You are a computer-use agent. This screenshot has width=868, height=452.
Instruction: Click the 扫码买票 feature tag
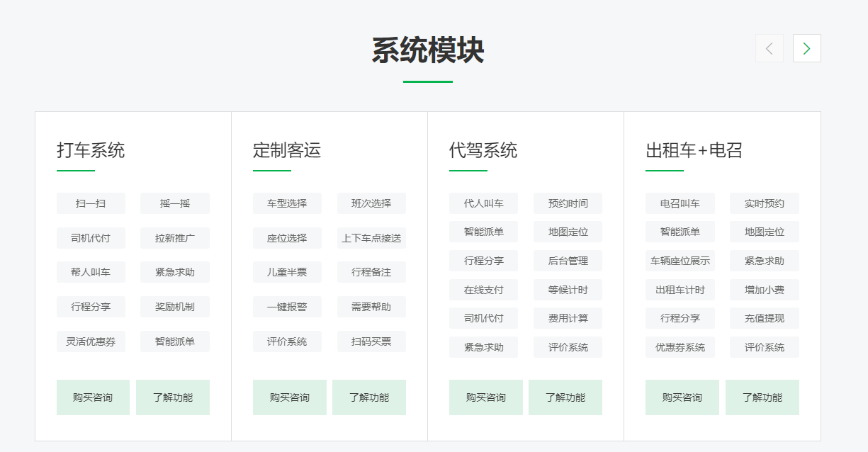(372, 341)
